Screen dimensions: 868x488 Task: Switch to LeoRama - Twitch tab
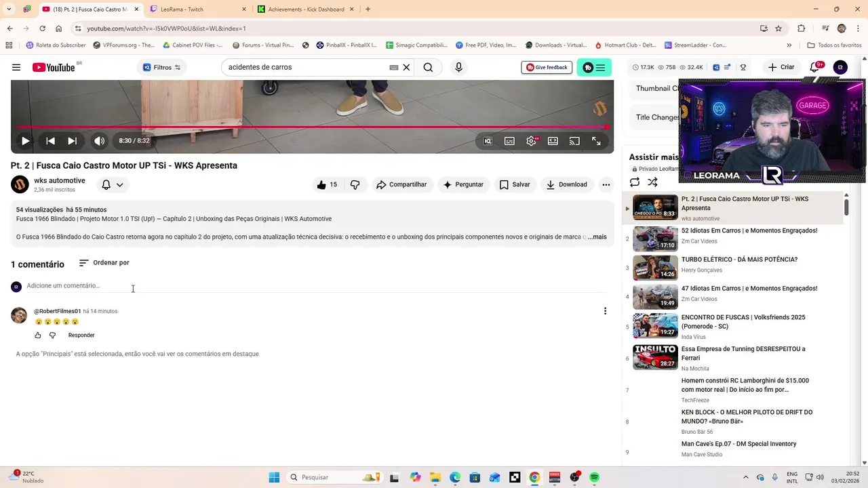point(197,9)
